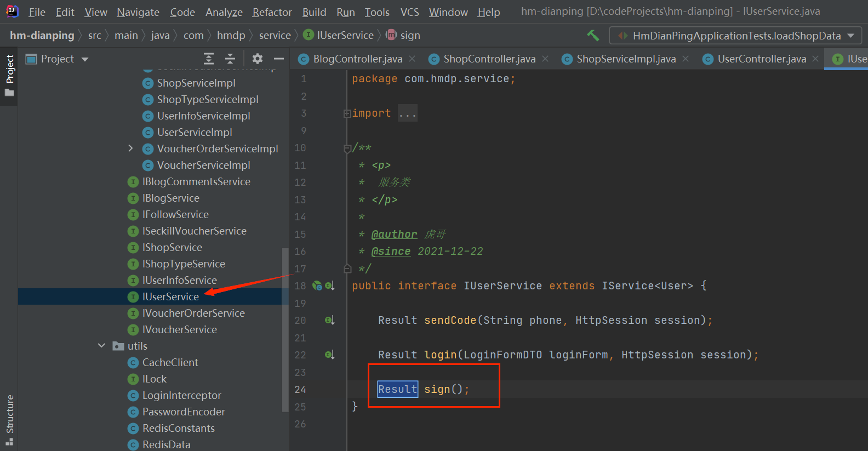The height and width of the screenshot is (451, 868).
Task: Switch to the UserController.java tab
Action: pos(762,59)
